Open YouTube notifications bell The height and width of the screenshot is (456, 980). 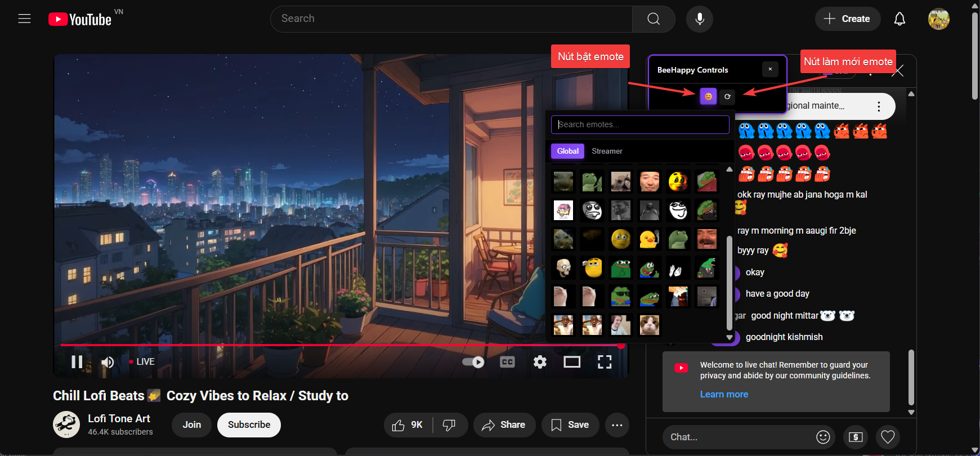(x=900, y=19)
